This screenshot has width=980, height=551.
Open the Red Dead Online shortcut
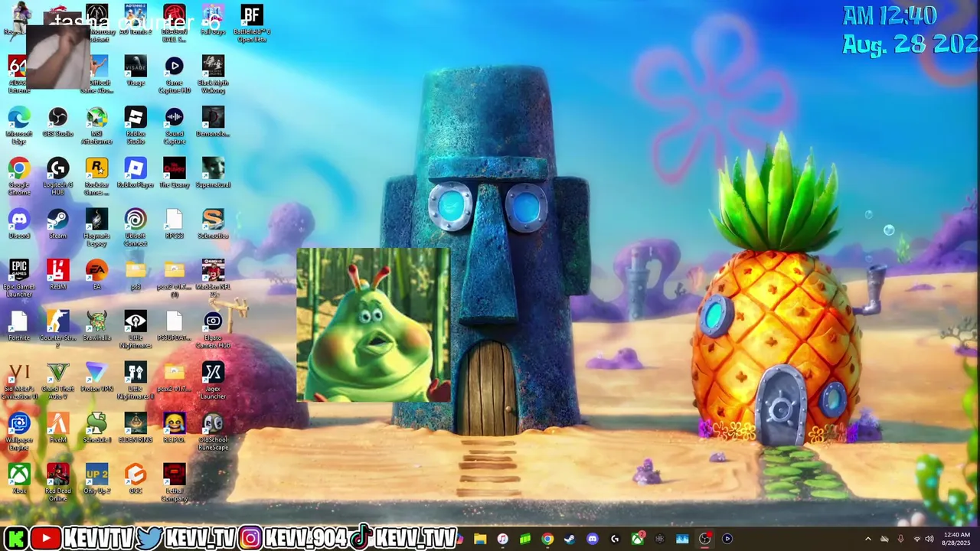58,482
